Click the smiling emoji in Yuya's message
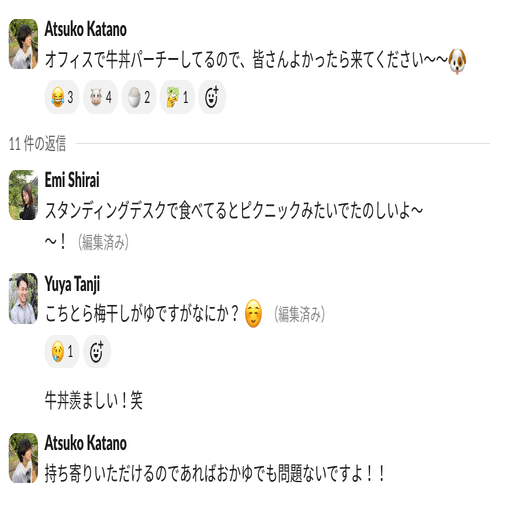 tap(253, 313)
